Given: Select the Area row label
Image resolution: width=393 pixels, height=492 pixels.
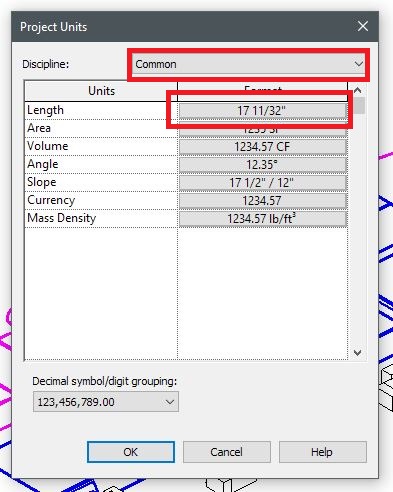Looking at the screenshot, I should click(x=39, y=128).
